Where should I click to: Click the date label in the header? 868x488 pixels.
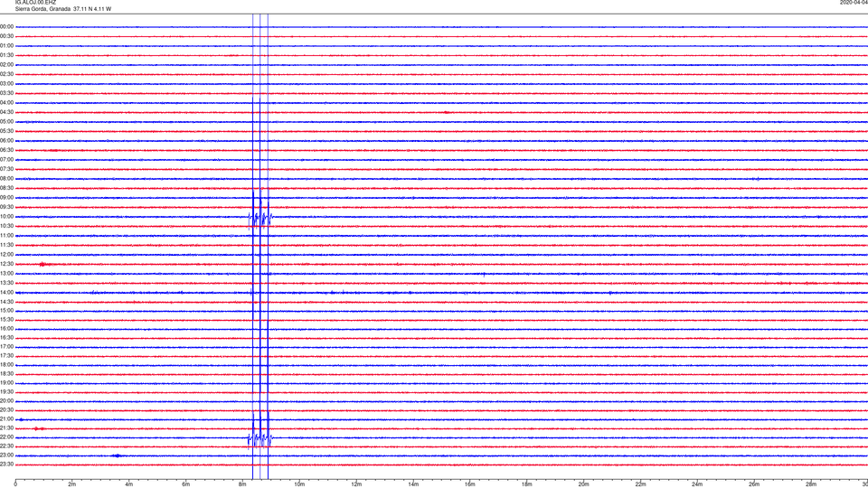(x=854, y=3)
